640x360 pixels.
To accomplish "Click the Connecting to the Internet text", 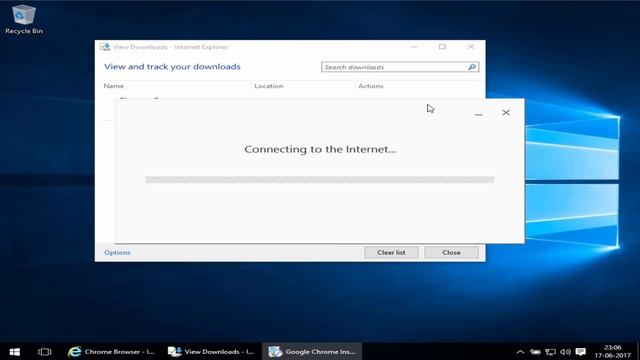I will click(320, 149).
